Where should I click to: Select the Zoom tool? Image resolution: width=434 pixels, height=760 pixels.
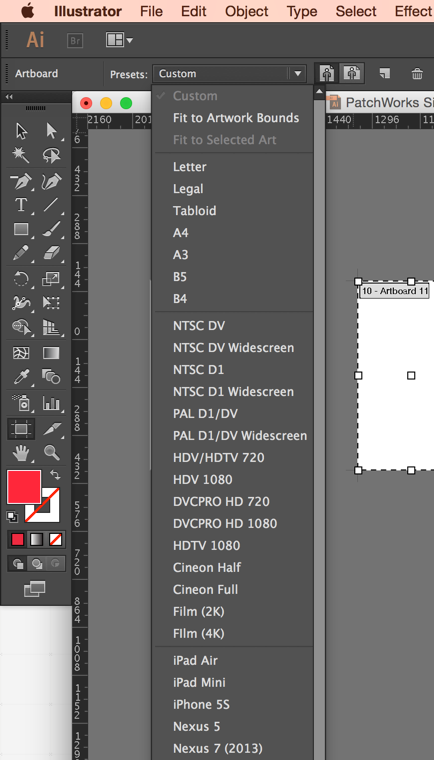point(51,453)
